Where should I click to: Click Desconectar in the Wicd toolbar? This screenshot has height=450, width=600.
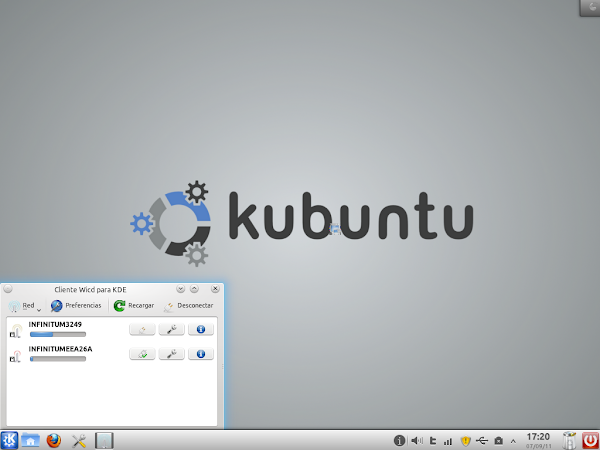188,305
